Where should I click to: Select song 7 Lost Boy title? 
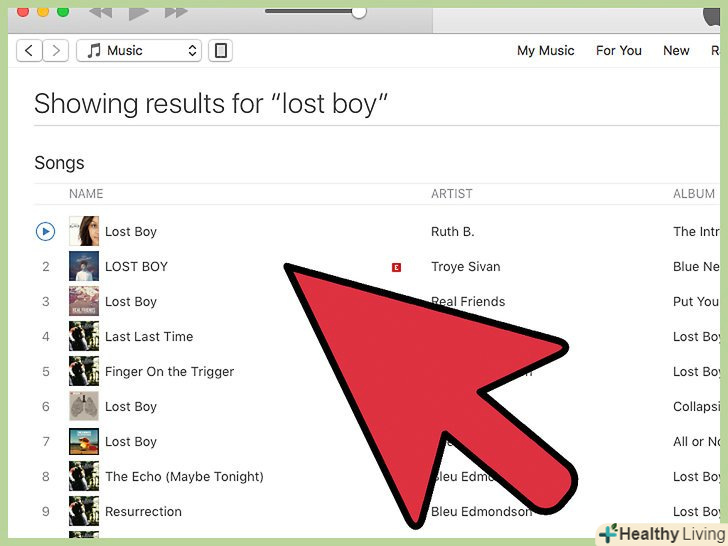pos(131,442)
